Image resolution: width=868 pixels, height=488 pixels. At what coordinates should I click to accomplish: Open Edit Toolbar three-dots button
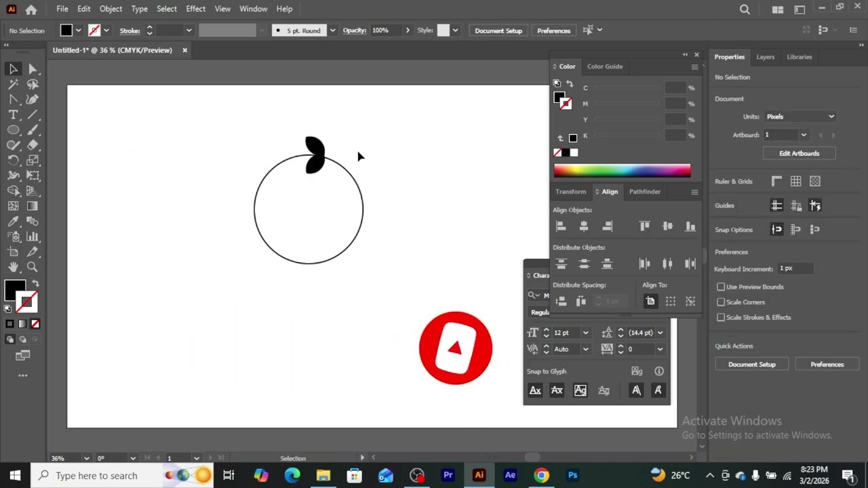pyautogui.click(x=23, y=375)
